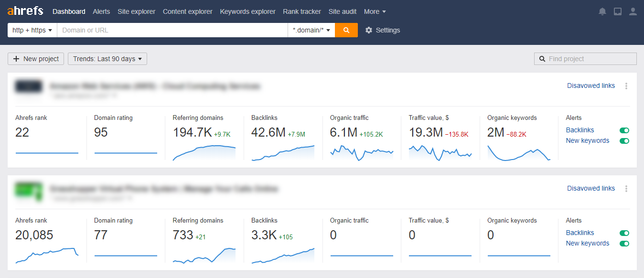Click Backlinks value 42.6M
The image size is (644, 278).
[268, 133]
